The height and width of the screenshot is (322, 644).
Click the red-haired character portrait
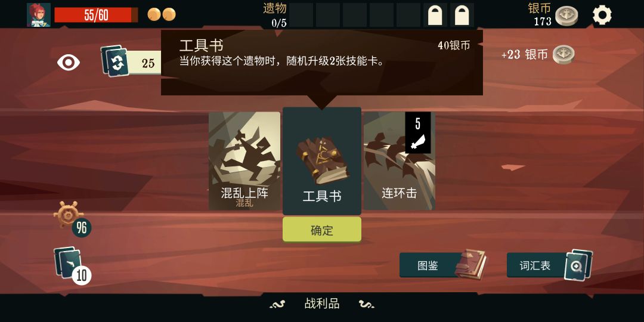39,15
